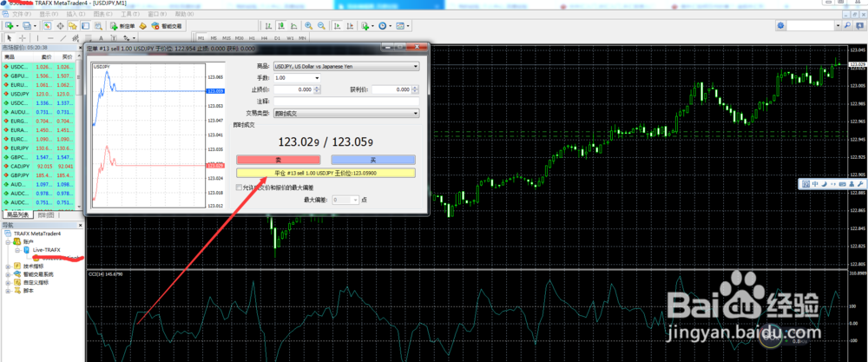Select the vertical line tool
868x362 pixels.
point(37,38)
